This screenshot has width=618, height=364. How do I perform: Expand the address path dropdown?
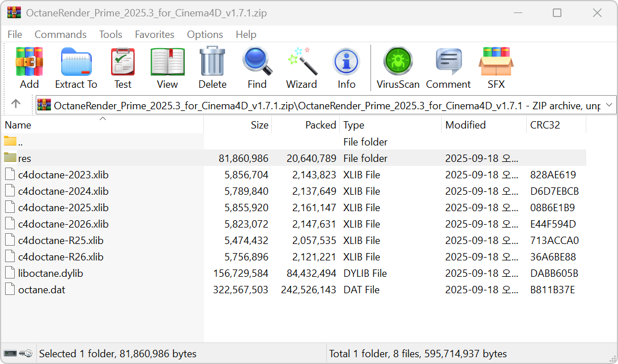(609, 105)
